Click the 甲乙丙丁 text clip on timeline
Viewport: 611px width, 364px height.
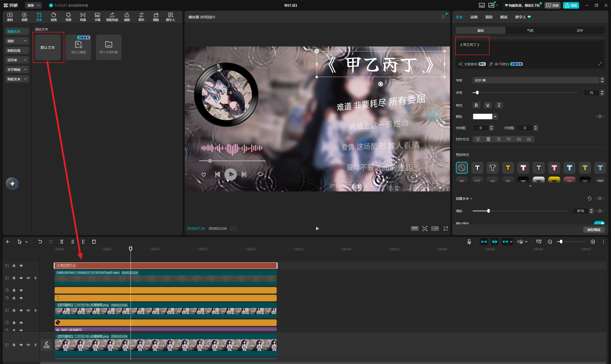(x=166, y=265)
